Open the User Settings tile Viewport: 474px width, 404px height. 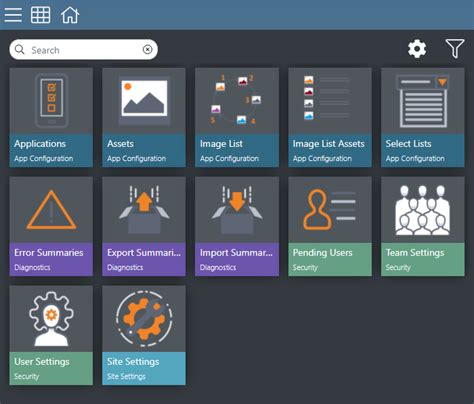point(51,335)
